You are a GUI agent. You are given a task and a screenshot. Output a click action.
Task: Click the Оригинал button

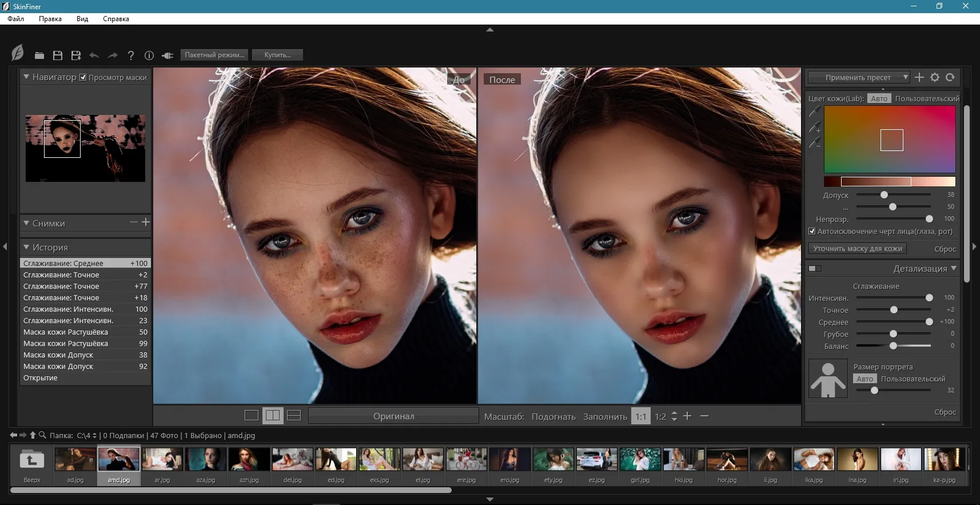pyautogui.click(x=393, y=416)
